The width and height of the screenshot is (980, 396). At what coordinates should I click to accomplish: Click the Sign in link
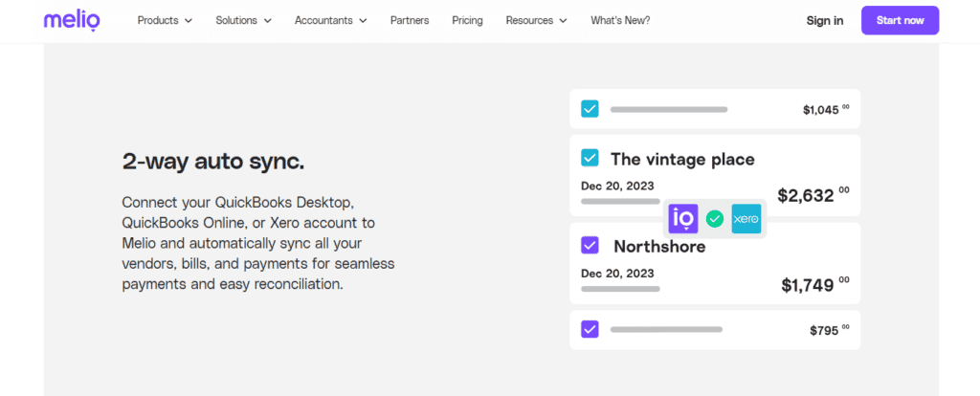point(824,21)
